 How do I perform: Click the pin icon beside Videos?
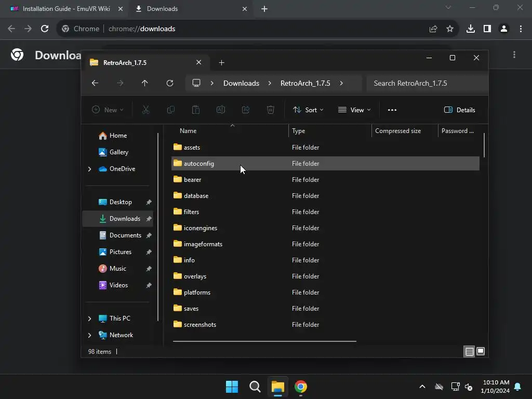pos(149,285)
